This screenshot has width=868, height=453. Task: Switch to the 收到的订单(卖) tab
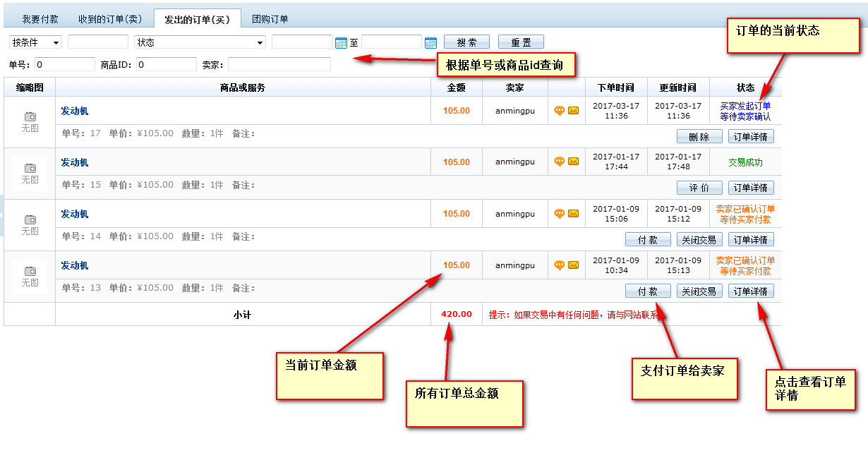coord(110,19)
